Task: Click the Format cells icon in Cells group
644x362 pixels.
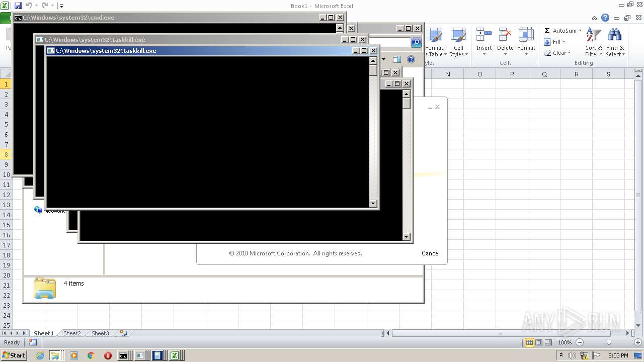Action: tap(526, 35)
